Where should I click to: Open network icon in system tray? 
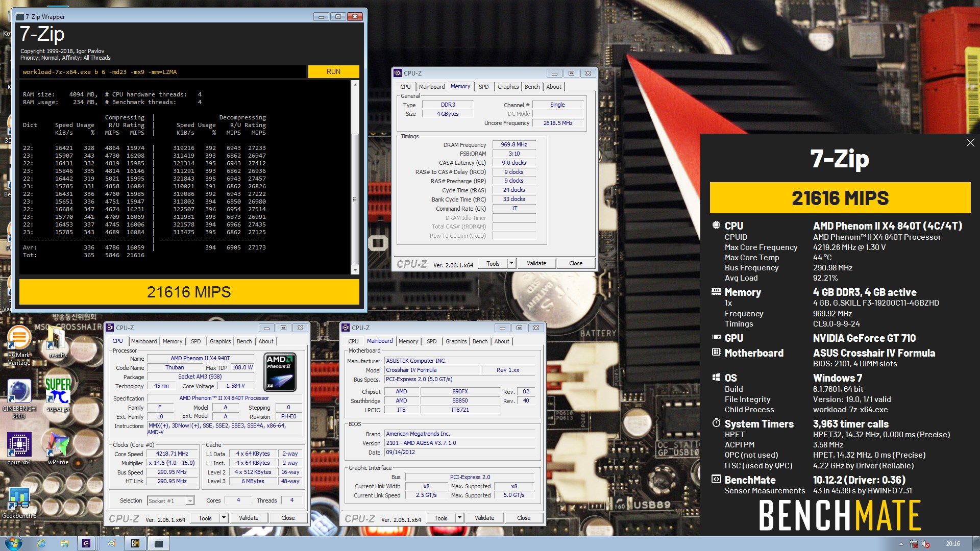(914, 544)
